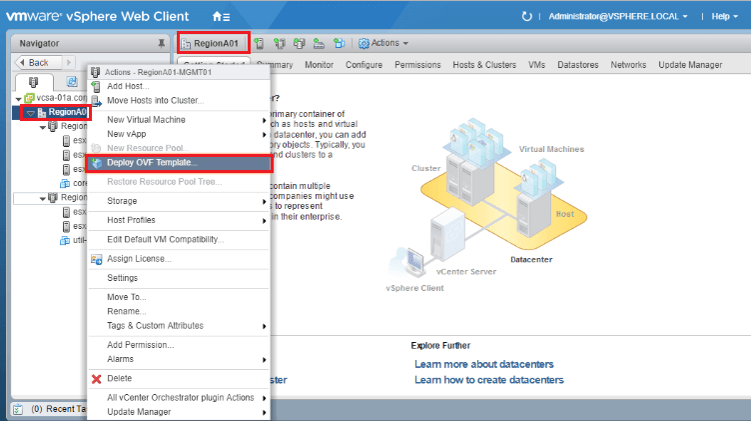Click the Assign License icon
Screen dimensions: 751x421
coord(96,259)
